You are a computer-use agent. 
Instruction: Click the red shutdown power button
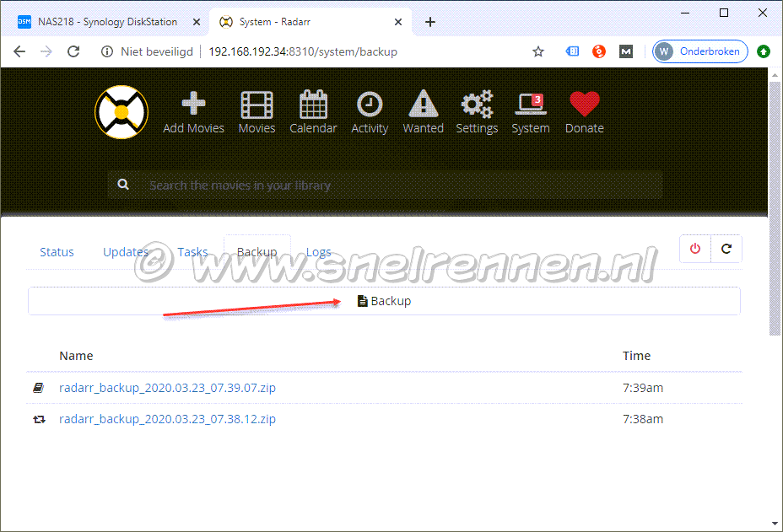[x=695, y=249]
